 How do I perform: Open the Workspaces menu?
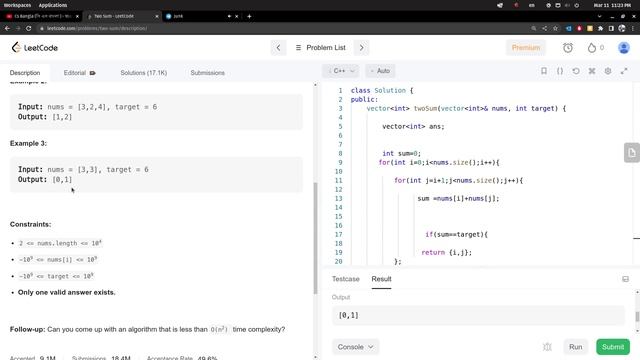coord(17,5)
